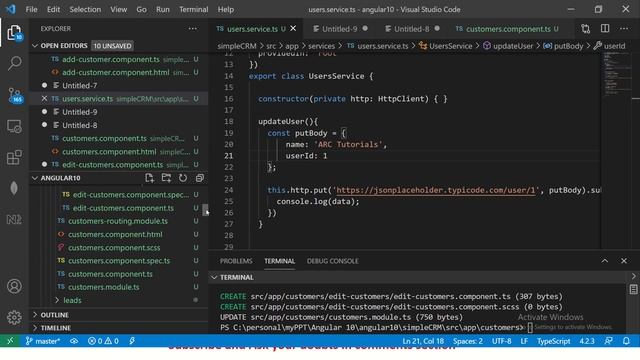The image size is (640, 360).
Task: Switch to customers.component.ts tab
Action: coord(508,29)
